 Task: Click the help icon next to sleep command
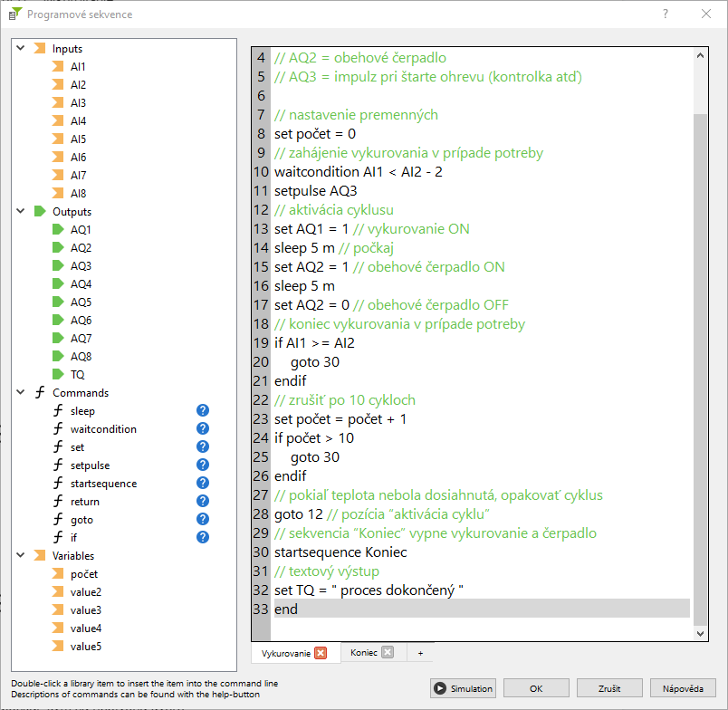pyautogui.click(x=203, y=411)
